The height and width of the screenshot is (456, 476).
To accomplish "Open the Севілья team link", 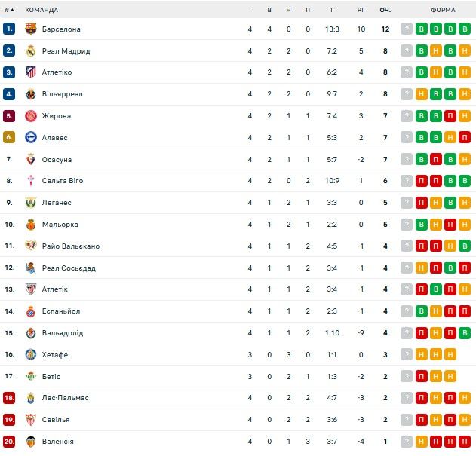I will coord(56,420).
